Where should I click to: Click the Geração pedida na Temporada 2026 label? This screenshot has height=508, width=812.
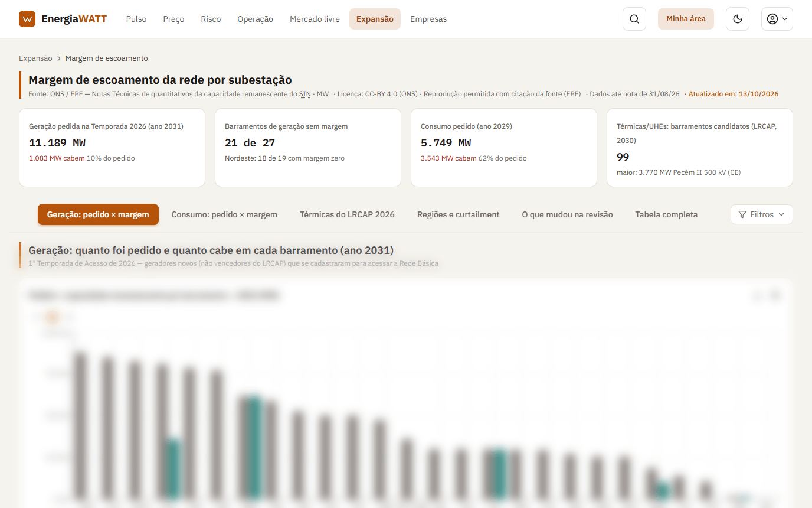[x=106, y=126]
